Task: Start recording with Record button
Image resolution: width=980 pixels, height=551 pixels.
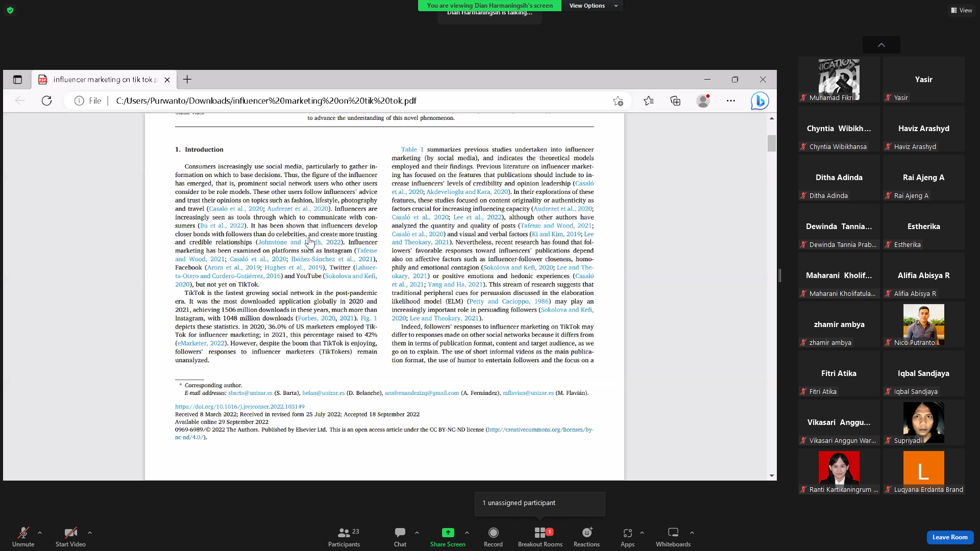Action: 493,537
